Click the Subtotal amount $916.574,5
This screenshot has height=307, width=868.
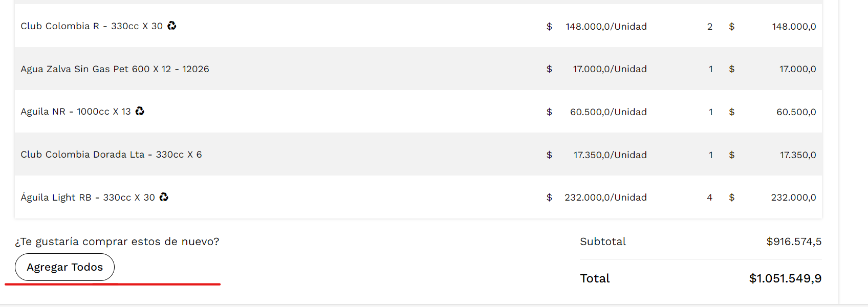794,242
